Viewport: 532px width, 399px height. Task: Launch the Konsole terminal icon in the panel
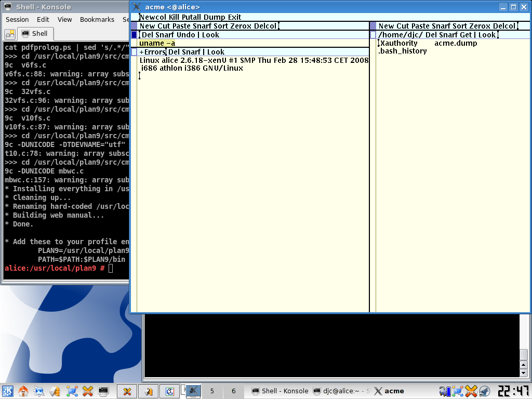tap(103, 391)
